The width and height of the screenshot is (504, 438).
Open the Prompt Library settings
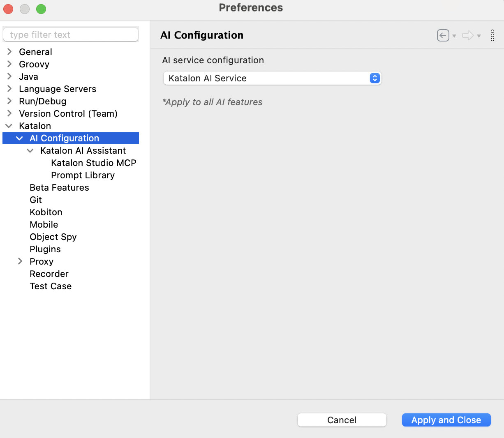click(x=83, y=175)
